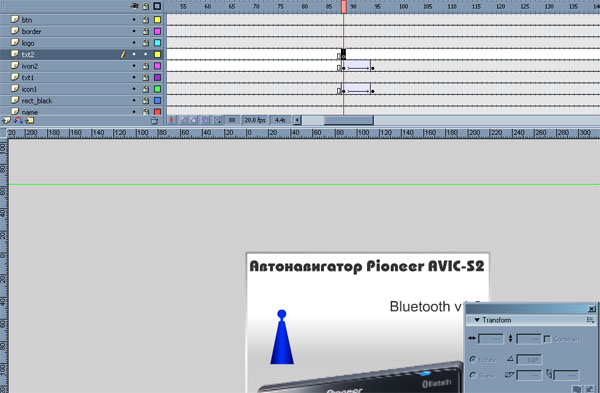Click the Transform height scale input field
The height and width of the screenshot is (393, 600).
click(x=528, y=339)
